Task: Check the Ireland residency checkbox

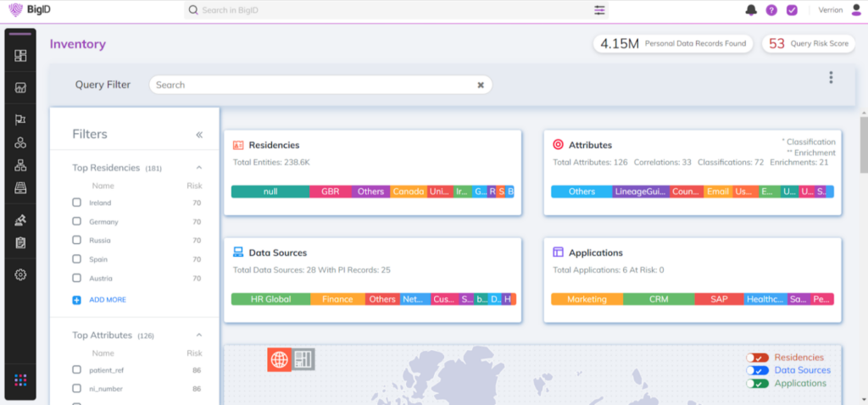Action: pos(77,203)
